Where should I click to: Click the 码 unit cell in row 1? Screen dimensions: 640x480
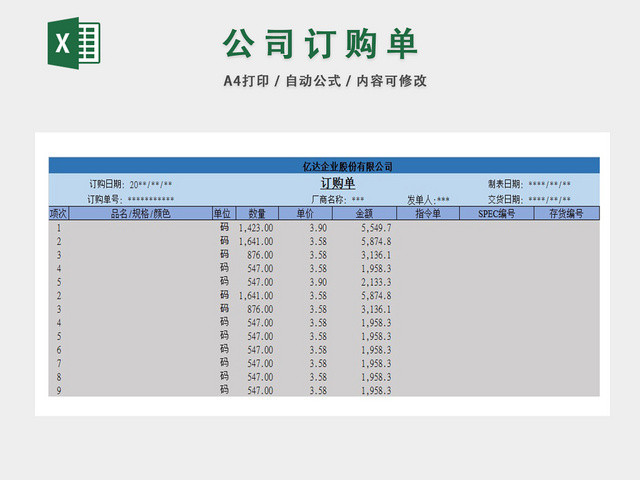tap(224, 227)
